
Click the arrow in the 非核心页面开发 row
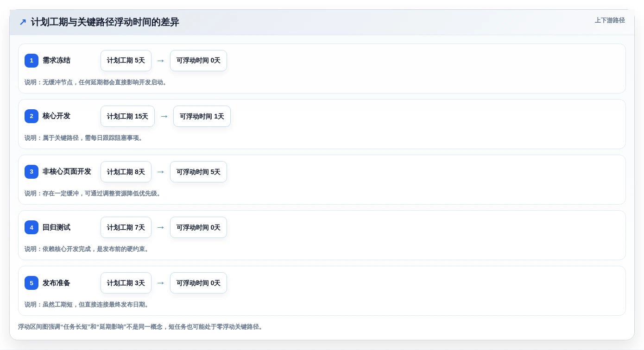tap(161, 172)
